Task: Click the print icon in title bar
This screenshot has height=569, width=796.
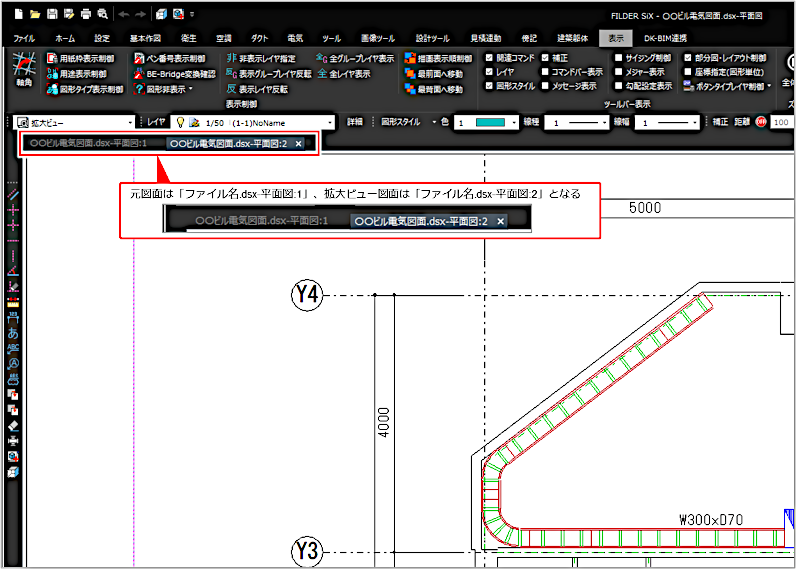Action: [85, 15]
